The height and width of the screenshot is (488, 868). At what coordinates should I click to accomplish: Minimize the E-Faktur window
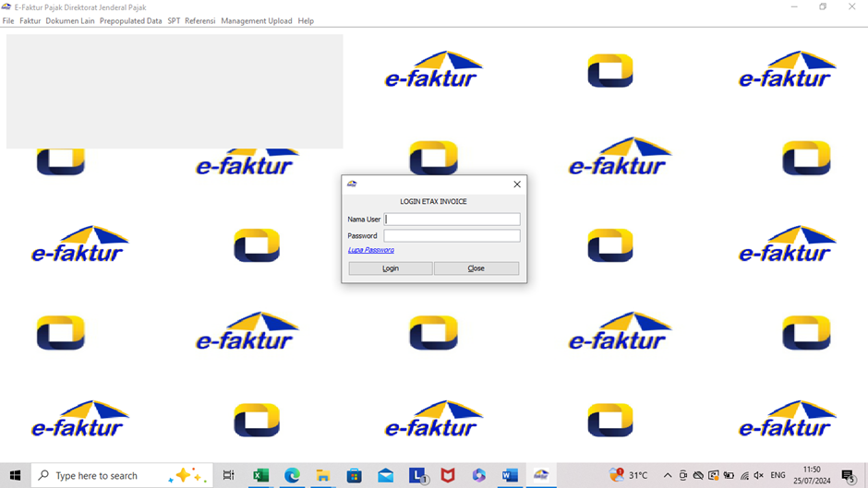[794, 6]
